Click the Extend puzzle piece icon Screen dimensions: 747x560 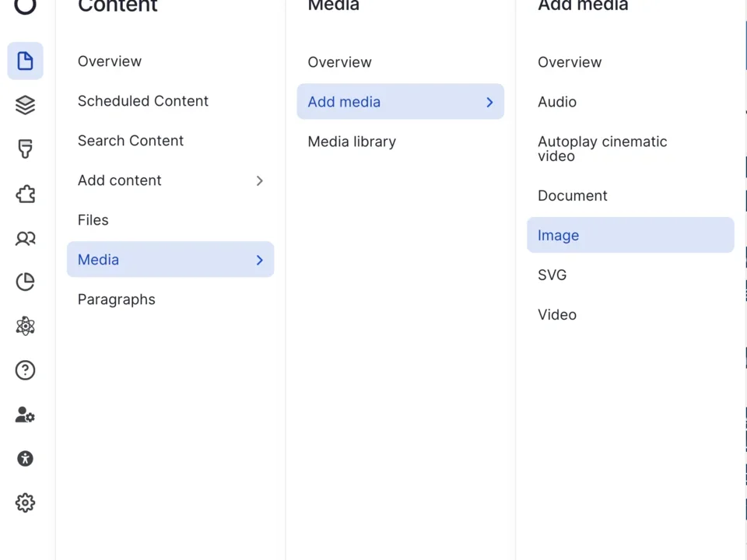pos(25,194)
